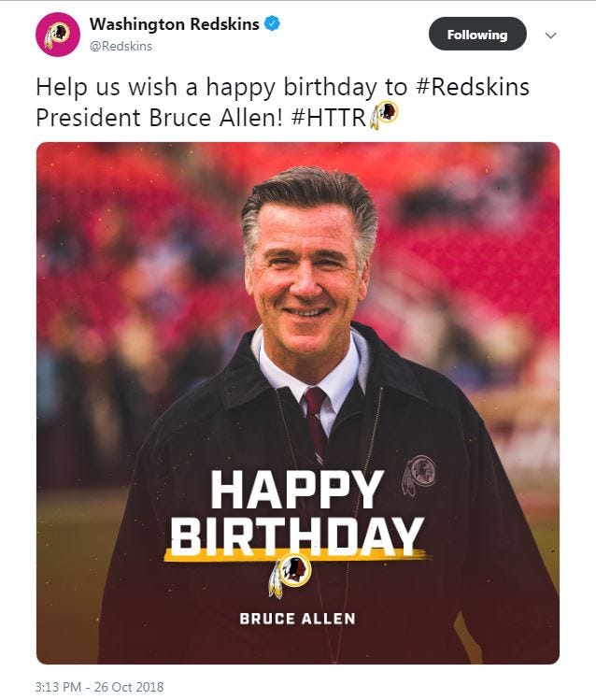Click the Redskins logo on the jacket
Image resolution: width=596 pixels, height=700 pixels.
[x=419, y=473]
